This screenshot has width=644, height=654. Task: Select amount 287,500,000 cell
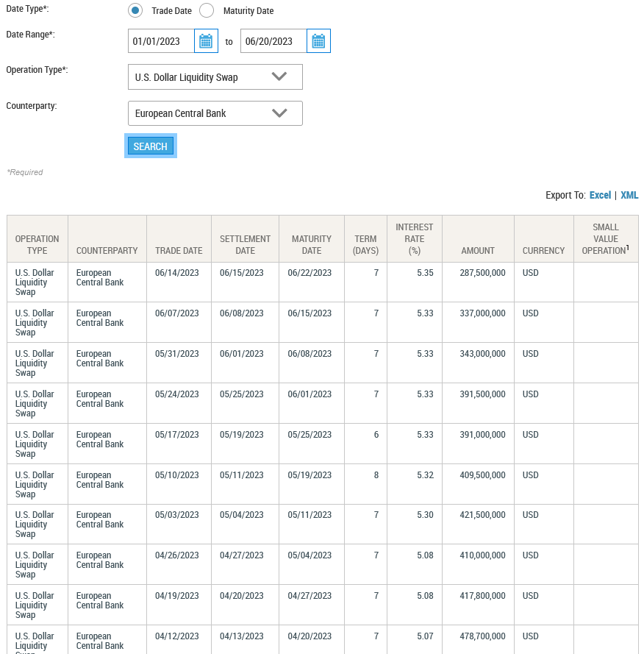[478, 282]
